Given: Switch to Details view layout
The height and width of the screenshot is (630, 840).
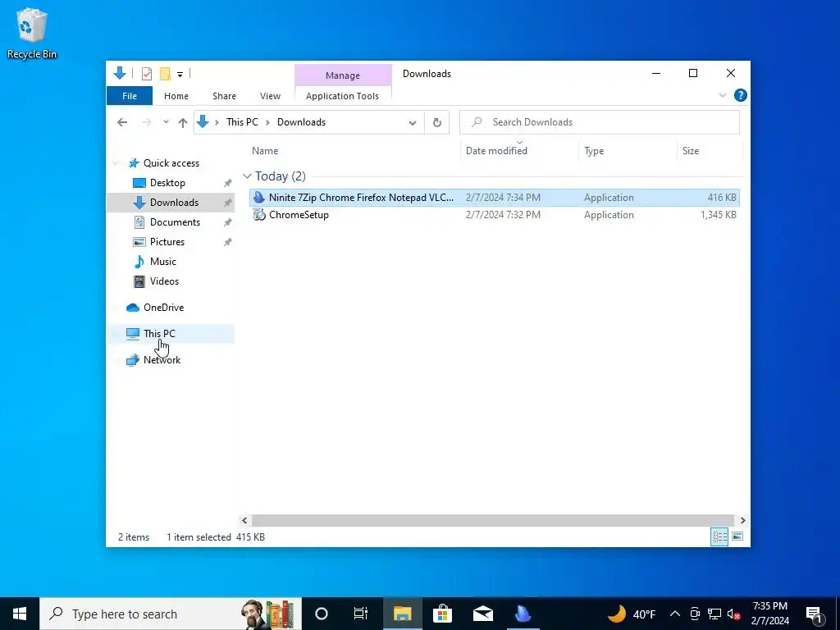Looking at the screenshot, I should point(719,536).
